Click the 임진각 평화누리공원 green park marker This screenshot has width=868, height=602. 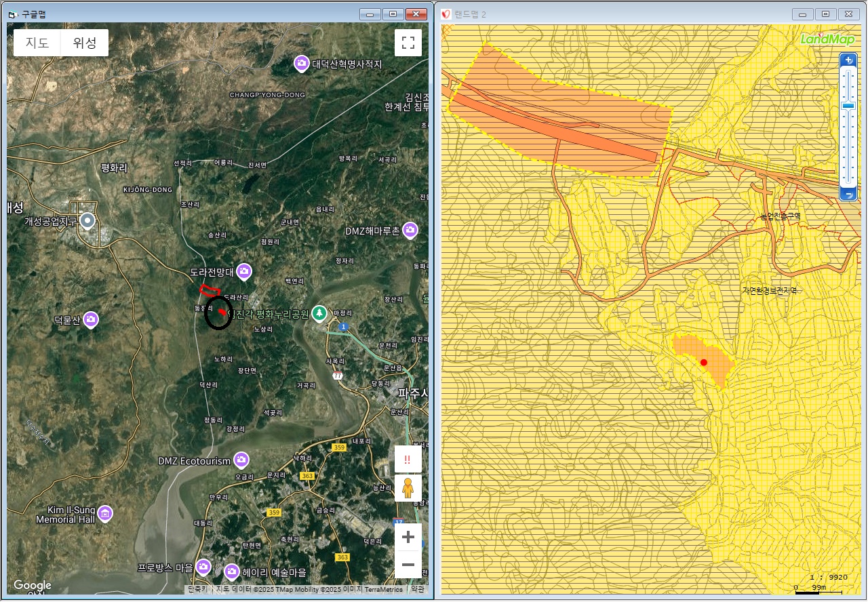click(319, 314)
